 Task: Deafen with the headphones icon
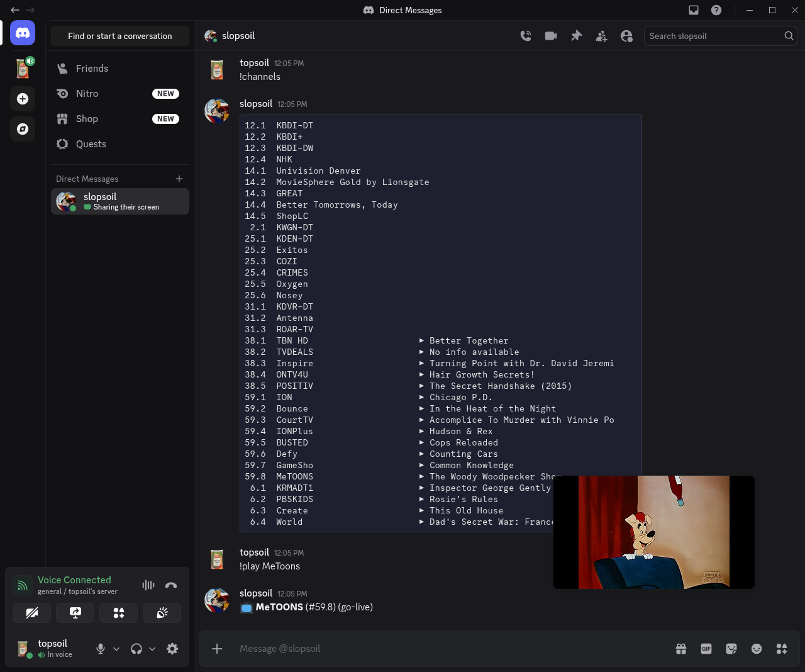click(x=136, y=649)
